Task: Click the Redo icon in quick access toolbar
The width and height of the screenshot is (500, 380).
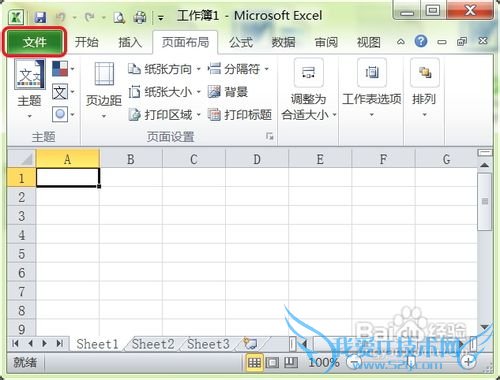Action: 89,17
